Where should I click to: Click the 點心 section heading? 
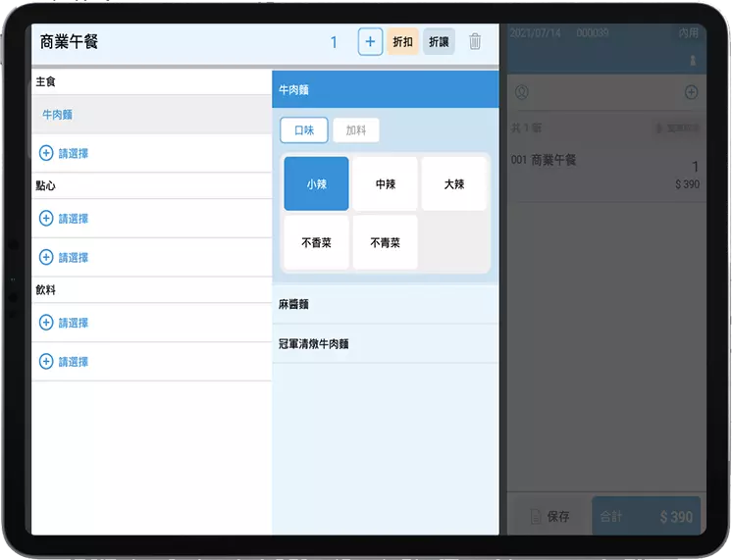point(46,185)
